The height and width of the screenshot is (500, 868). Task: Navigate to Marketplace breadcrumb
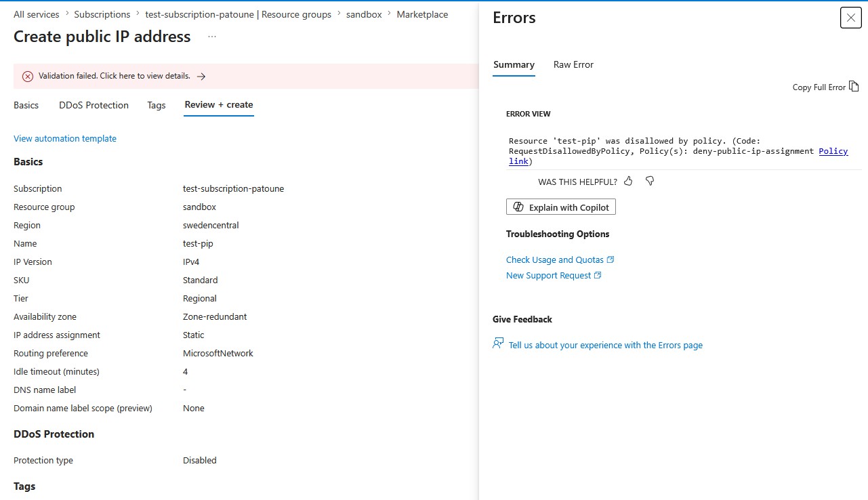(422, 14)
